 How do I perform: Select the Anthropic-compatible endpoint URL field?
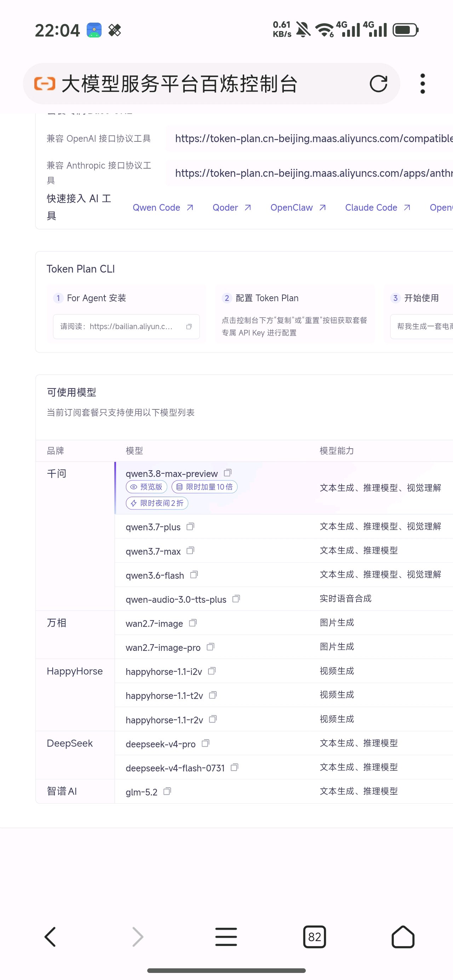click(309, 173)
